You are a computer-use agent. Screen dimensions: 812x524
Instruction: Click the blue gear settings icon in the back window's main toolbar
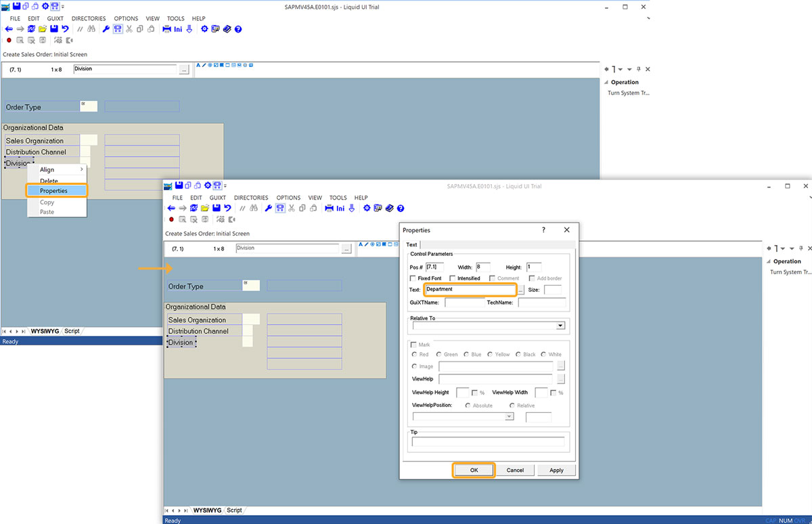click(x=204, y=29)
